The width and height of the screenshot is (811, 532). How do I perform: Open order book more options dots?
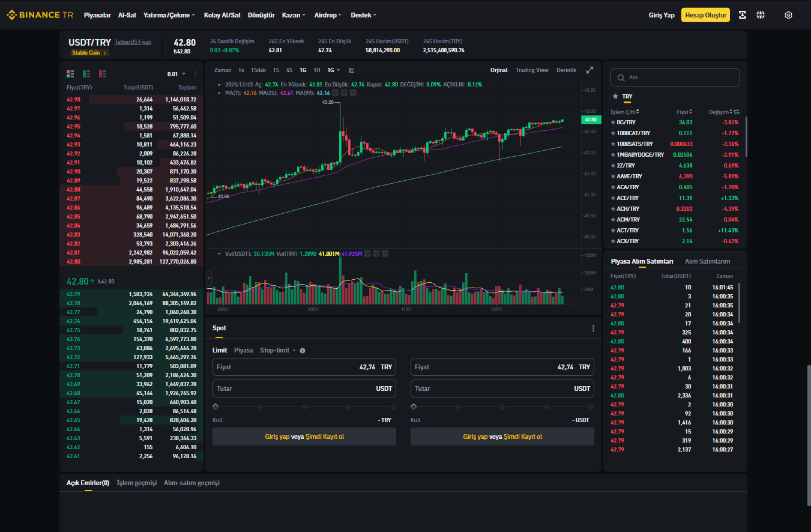[x=195, y=74]
